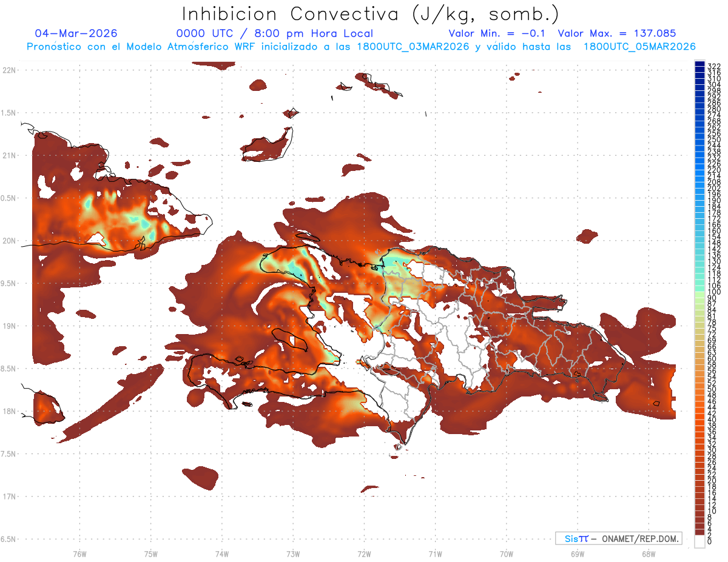728x562 pixels.
Task: Click the '20N' latitude label
Action: point(8,241)
